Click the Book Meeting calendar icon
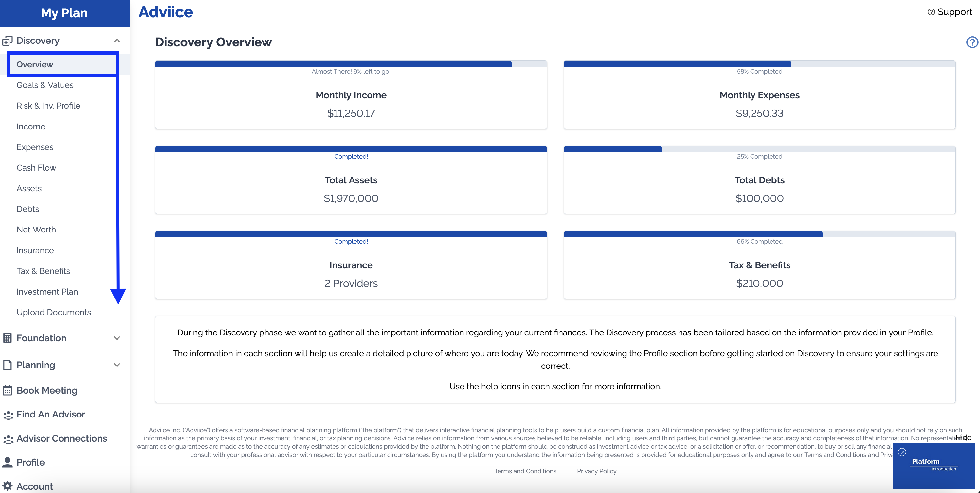This screenshot has height=493, width=980. pyautogui.click(x=7, y=390)
